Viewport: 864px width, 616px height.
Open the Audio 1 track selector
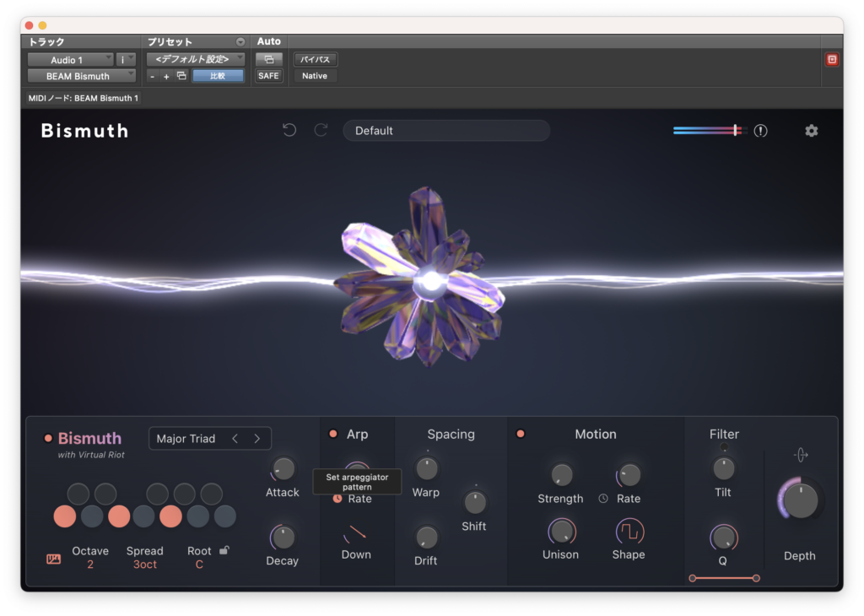coord(71,60)
